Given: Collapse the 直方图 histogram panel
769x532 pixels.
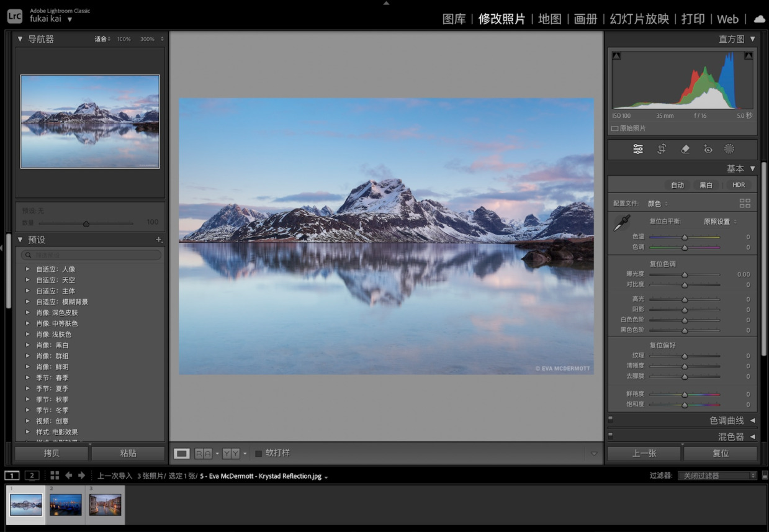Looking at the screenshot, I should point(753,39).
